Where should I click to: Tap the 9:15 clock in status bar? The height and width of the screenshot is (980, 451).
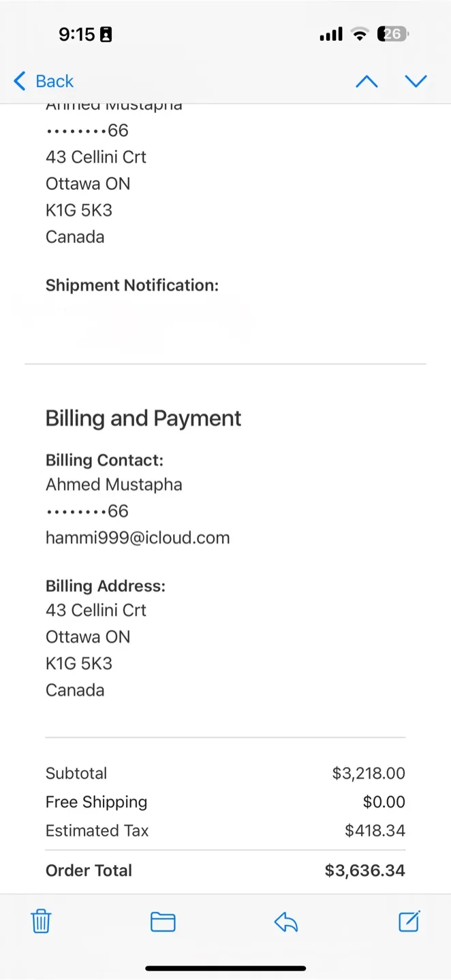click(76, 34)
